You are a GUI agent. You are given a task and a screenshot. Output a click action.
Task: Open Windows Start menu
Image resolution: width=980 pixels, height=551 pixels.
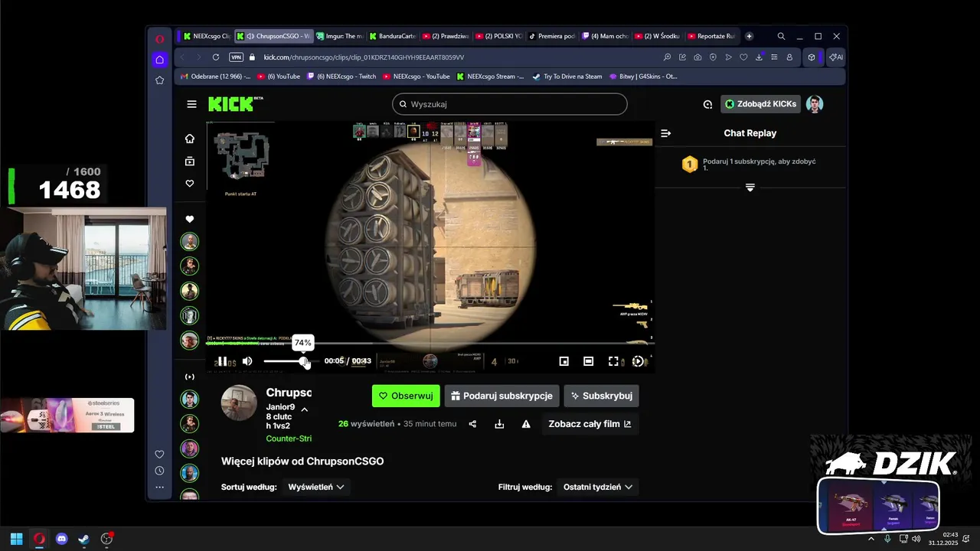click(x=16, y=539)
